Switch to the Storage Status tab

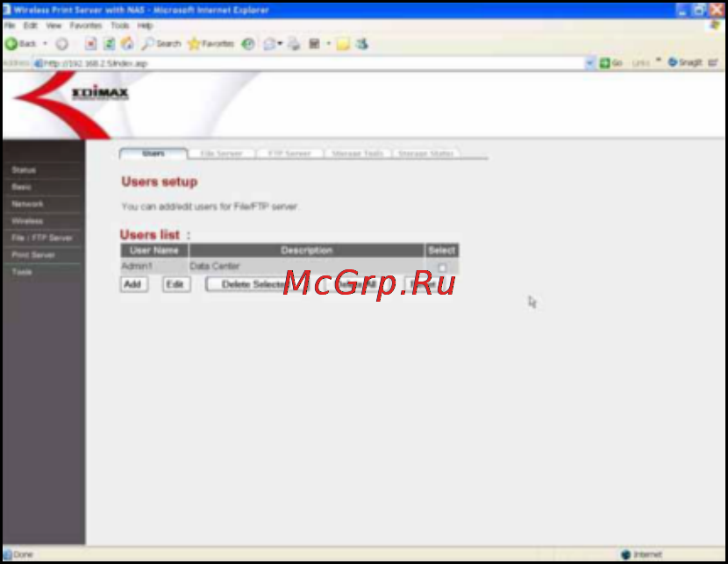click(425, 153)
